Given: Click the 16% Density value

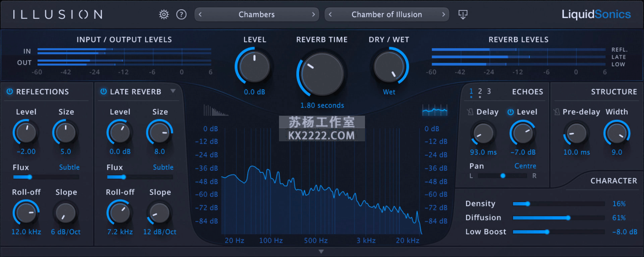Looking at the screenshot, I should (x=619, y=204).
